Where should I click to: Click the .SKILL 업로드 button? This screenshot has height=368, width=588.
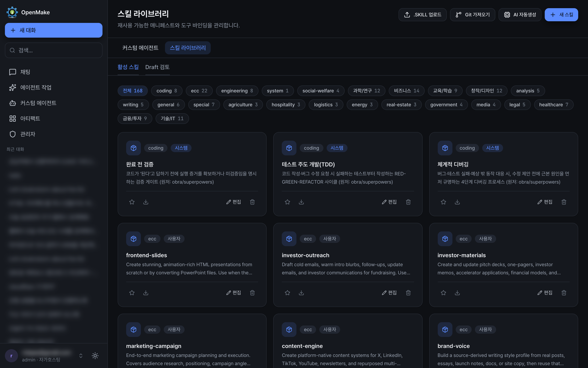(x=423, y=15)
